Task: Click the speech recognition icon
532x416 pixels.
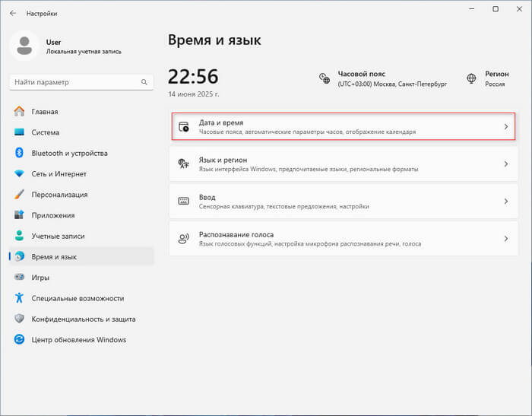Action: pos(183,239)
